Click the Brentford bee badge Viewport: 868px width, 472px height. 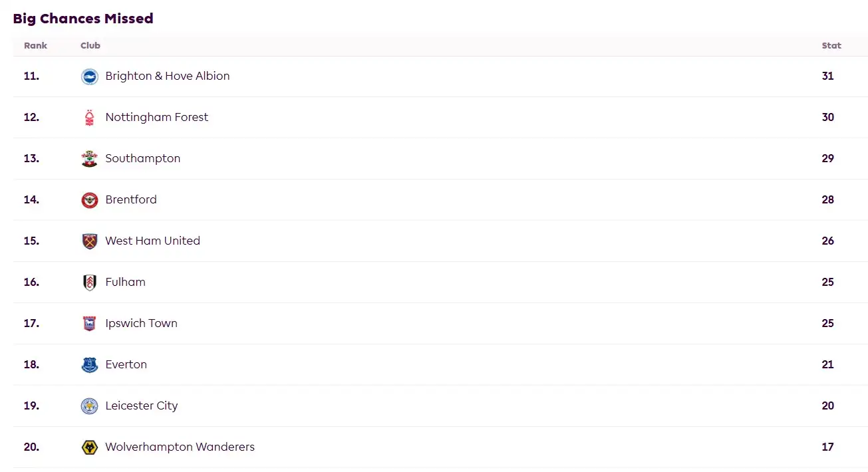[89, 200]
